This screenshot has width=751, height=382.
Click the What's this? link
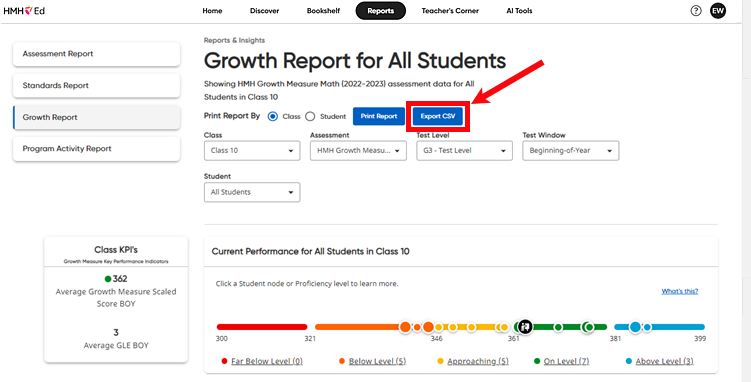tap(680, 291)
